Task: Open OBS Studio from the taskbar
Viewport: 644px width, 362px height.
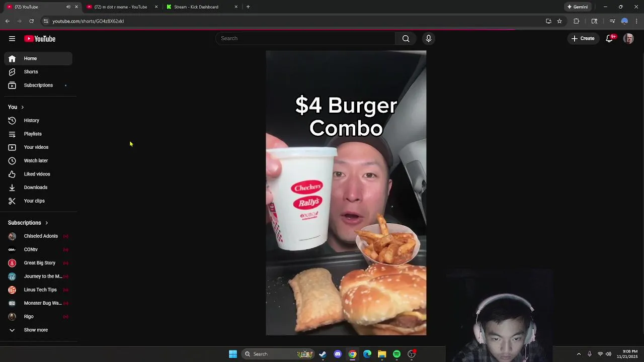Action: [412, 354]
